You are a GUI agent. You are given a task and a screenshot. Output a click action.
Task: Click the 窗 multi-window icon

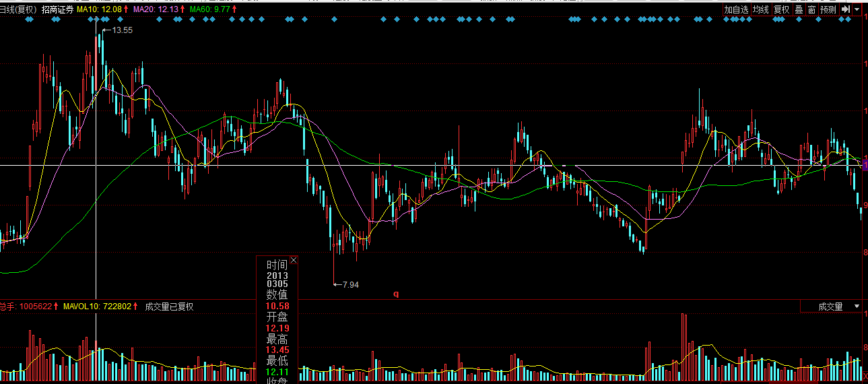coord(811,9)
